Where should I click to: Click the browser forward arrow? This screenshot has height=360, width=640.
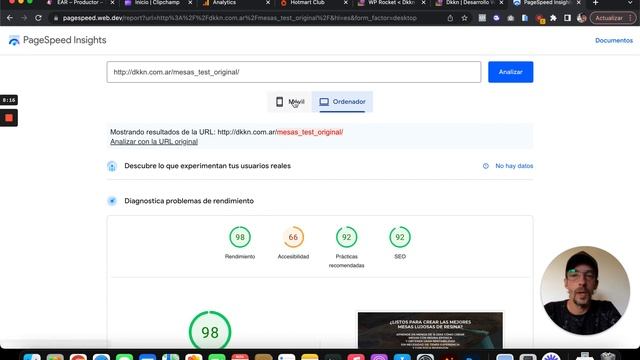(x=24, y=18)
